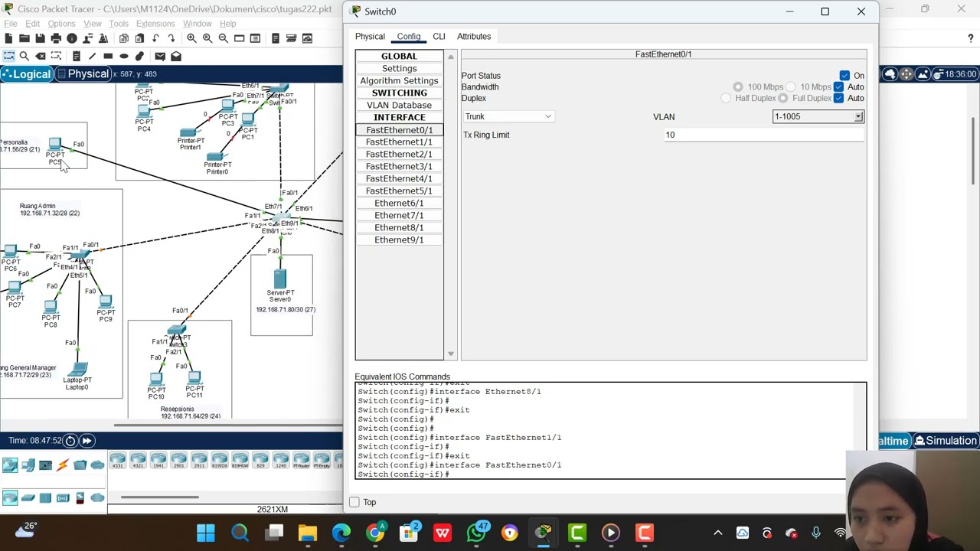Select the FastEthernet1/1 interface

click(399, 142)
